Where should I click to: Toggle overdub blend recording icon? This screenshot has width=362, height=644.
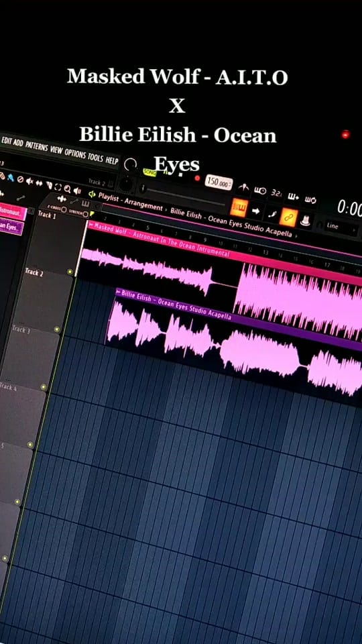(293, 197)
